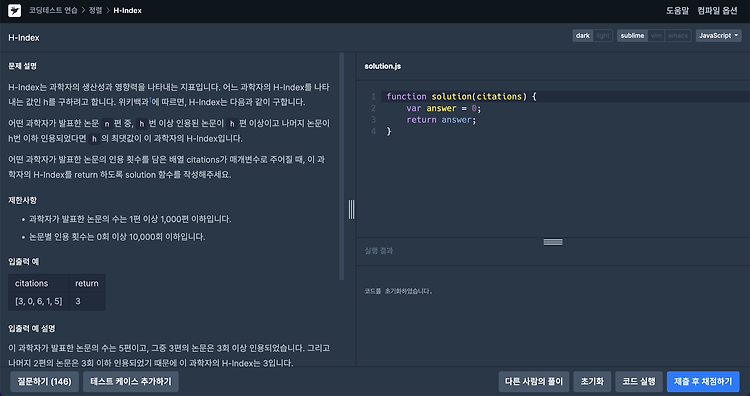Go to the 정렬 breadcrumb category
750x396 pixels.
click(x=95, y=11)
